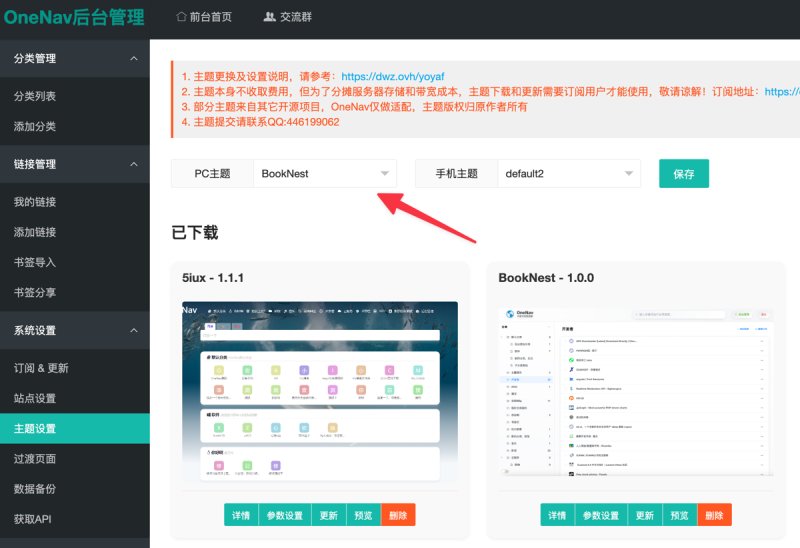
Task: Click 删除 under the 5iux theme
Action: (x=398, y=515)
